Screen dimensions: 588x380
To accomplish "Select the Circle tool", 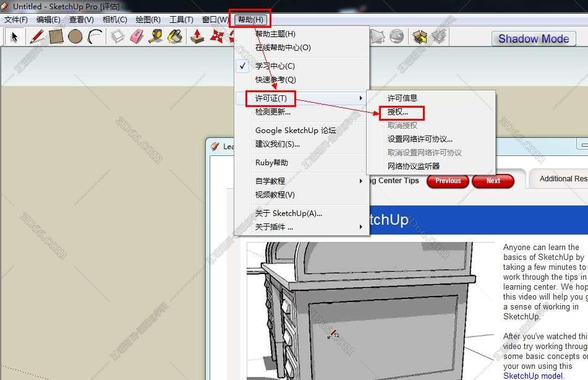I will [x=75, y=37].
